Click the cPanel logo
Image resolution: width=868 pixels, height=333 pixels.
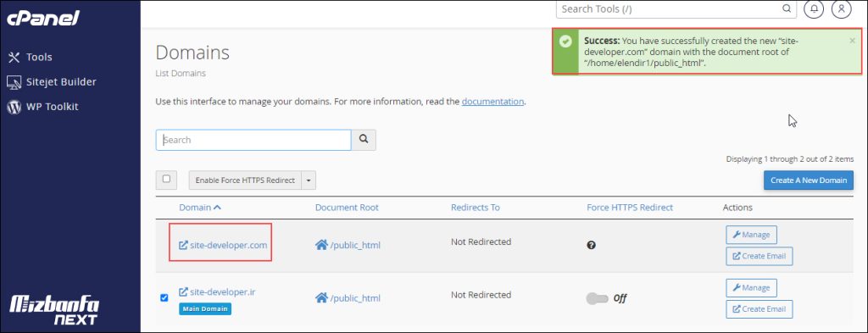tap(43, 18)
